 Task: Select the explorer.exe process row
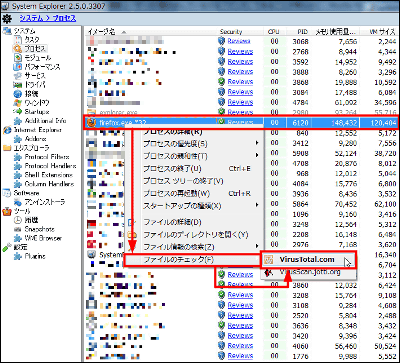click(x=241, y=112)
